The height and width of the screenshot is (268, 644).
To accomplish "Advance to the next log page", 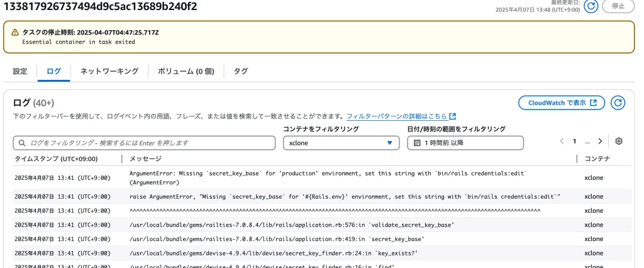I will (x=600, y=142).
